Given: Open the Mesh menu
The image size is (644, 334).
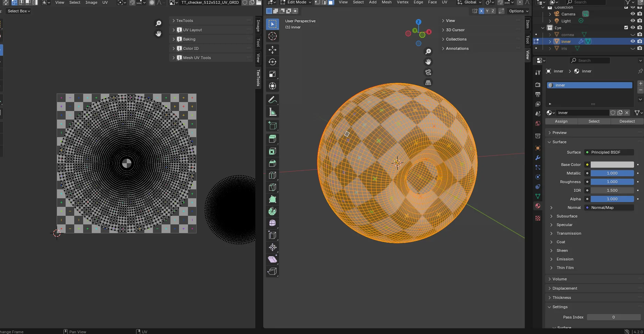Looking at the screenshot, I should pyautogui.click(x=386, y=2).
